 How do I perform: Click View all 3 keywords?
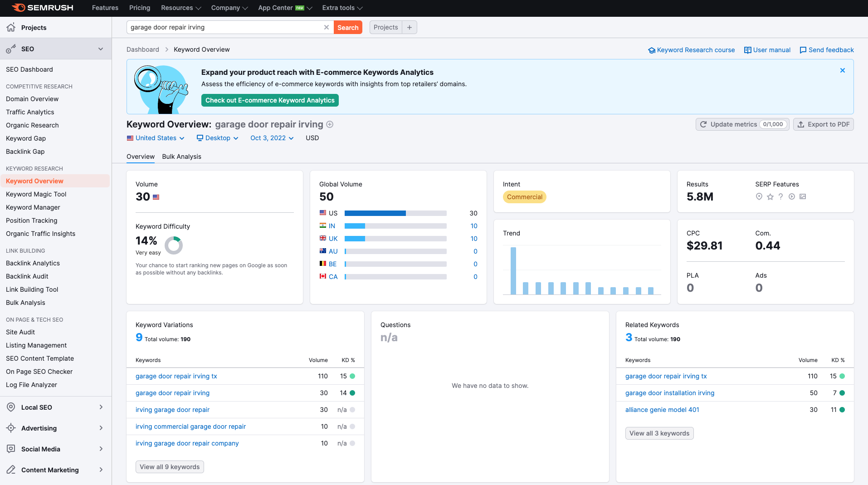(659, 433)
